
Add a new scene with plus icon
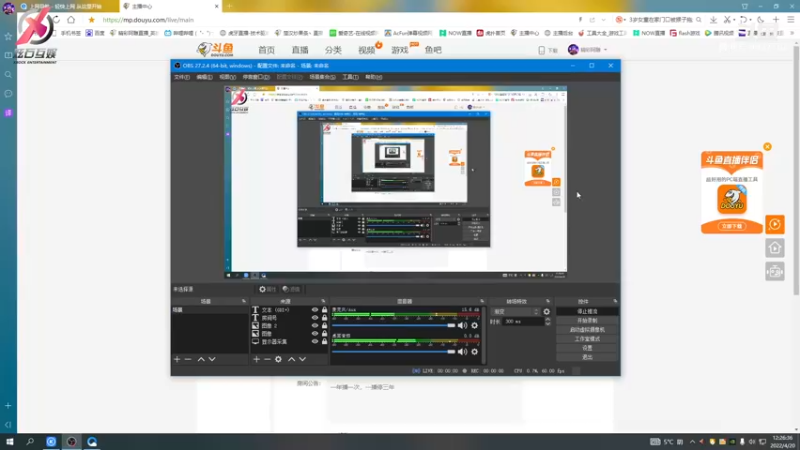click(x=177, y=359)
